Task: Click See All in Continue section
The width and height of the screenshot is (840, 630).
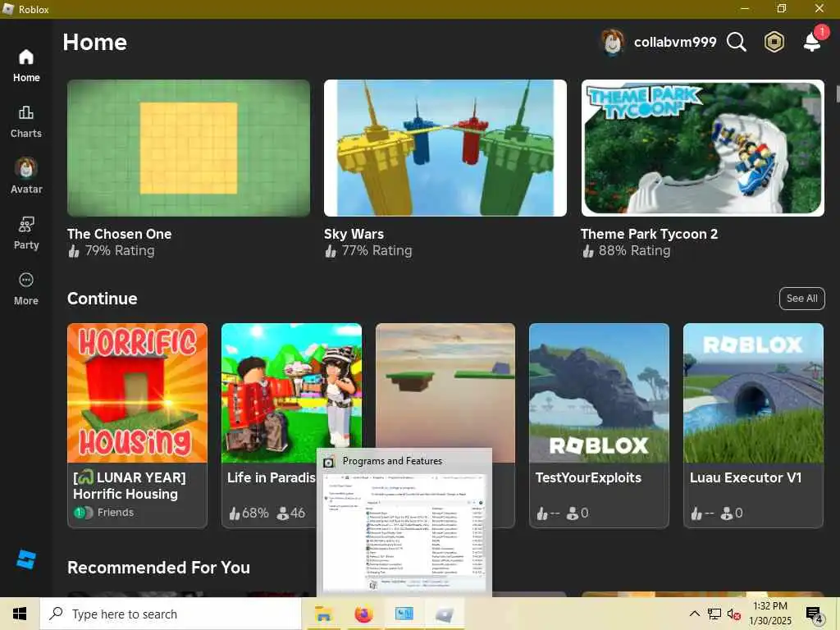Action: (x=801, y=299)
